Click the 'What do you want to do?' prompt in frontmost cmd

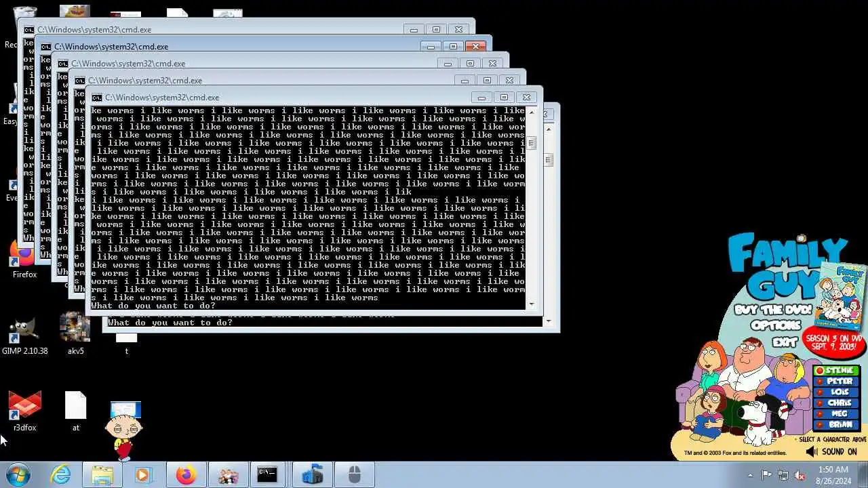(153, 306)
